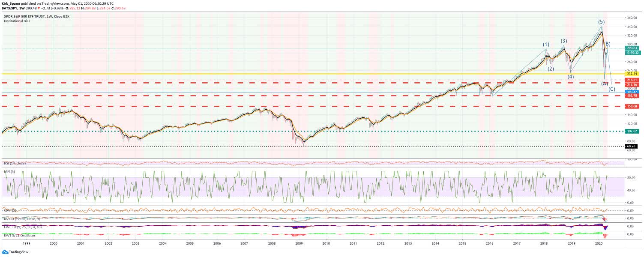Image resolution: width=644 pixels, height=257 pixels.
Task: Click the 80.00 level on MFI axis
Action: point(632,177)
